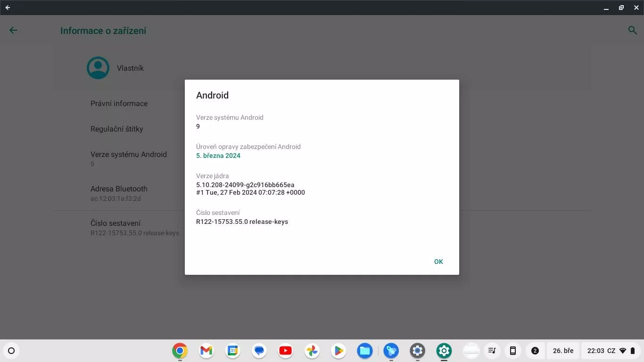
Task: Click the CZ keyboard layout indicator
Action: click(x=611, y=351)
